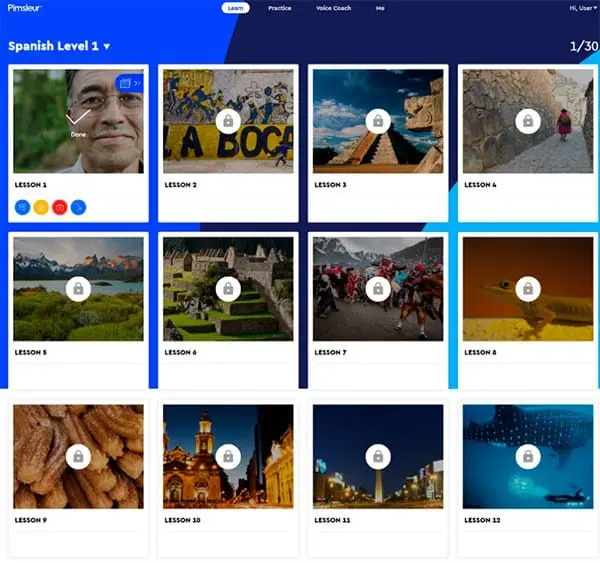Select the Learn tab
The height and width of the screenshot is (563, 600).
(x=235, y=8)
